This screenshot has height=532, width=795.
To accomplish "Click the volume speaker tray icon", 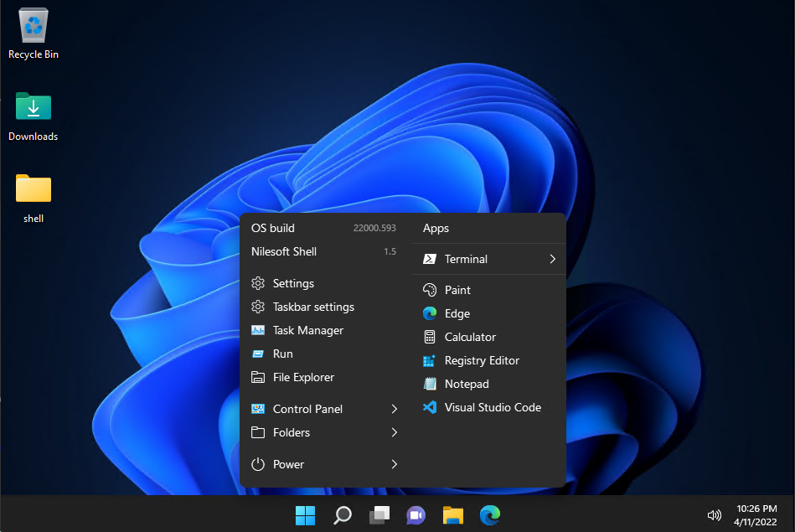I will click(x=715, y=515).
